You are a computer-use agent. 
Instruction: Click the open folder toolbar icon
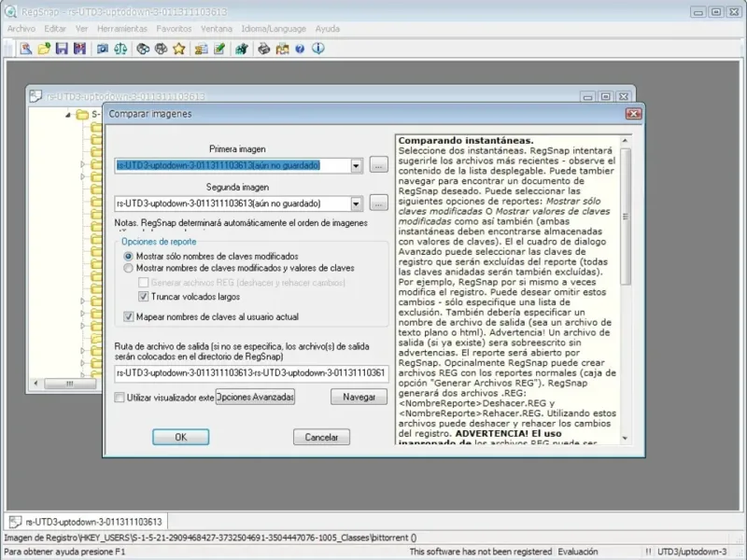[44, 49]
